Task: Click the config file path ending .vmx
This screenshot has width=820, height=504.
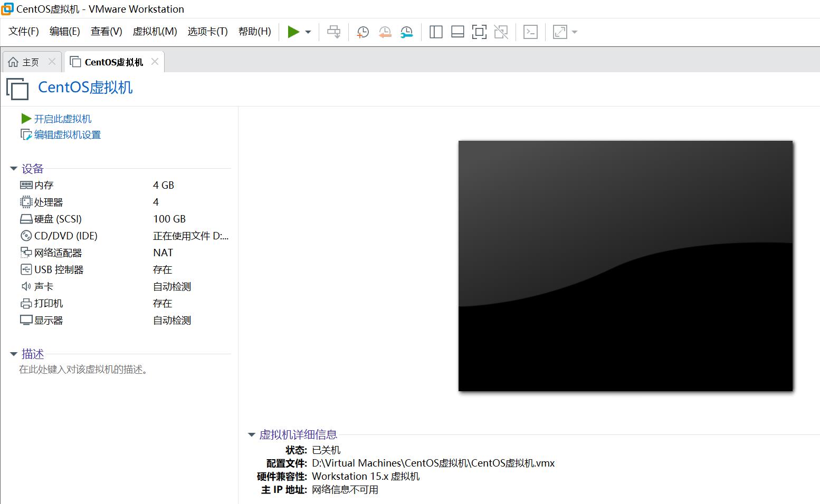Action: (x=433, y=463)
